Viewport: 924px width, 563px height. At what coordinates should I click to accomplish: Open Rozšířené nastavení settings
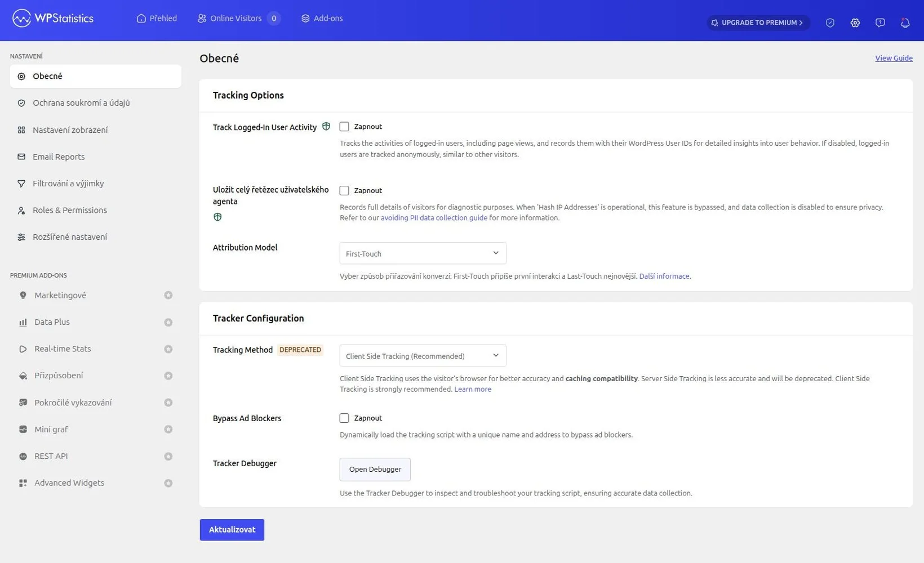click(x=96, y=237)
